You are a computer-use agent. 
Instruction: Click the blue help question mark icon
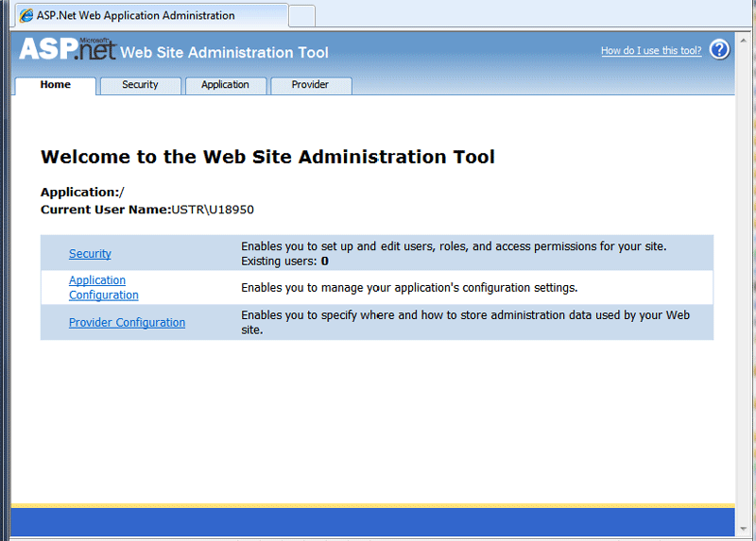coord(719,50)
